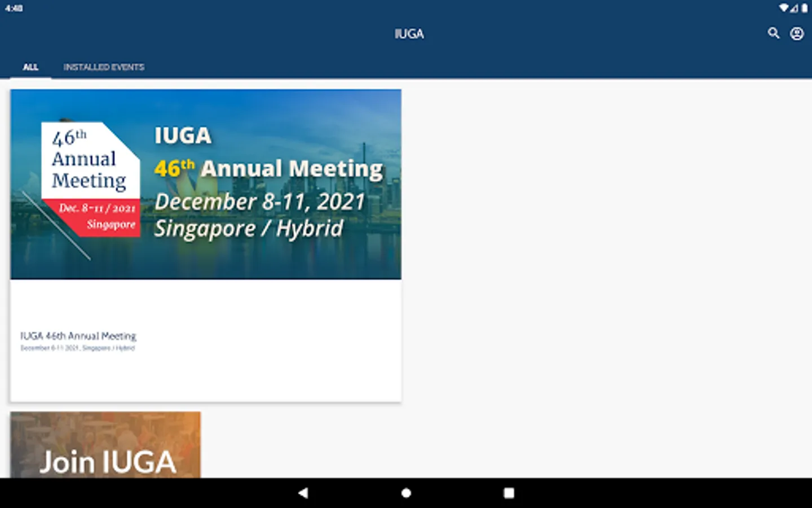This screenshot has width=812, height=508.
Task: Switch to the ALL tab
Action: point(30,67)
